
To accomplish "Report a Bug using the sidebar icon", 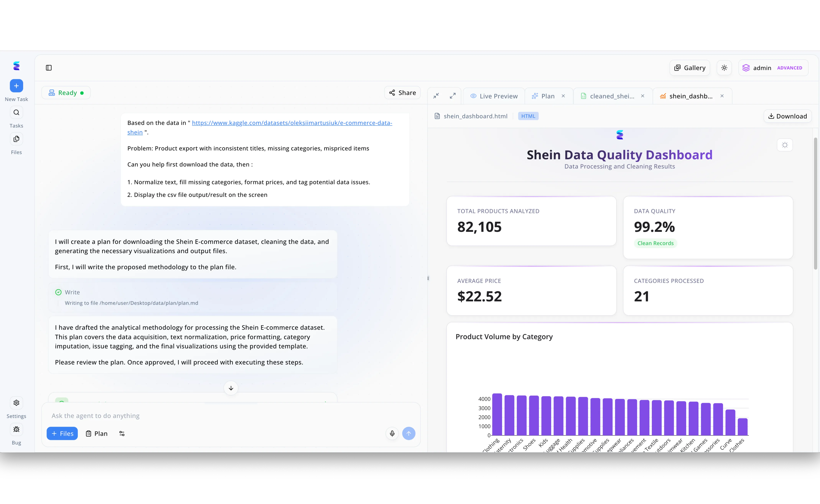I will coord(16,429).
